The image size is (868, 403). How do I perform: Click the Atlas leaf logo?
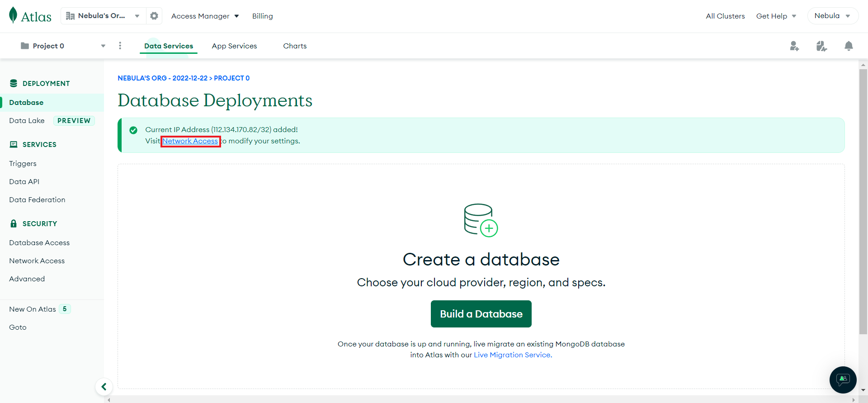tap(13, 15)
